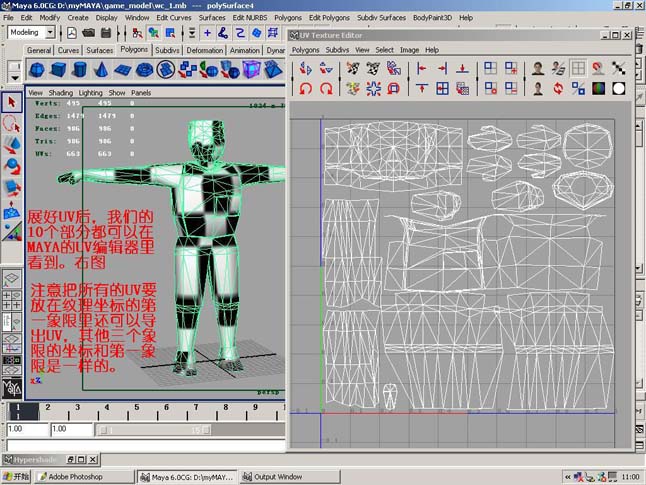The width and height of the screenshot is (646, 485).
Task: Toggle texture image display icon
Action: click(538, 68)
